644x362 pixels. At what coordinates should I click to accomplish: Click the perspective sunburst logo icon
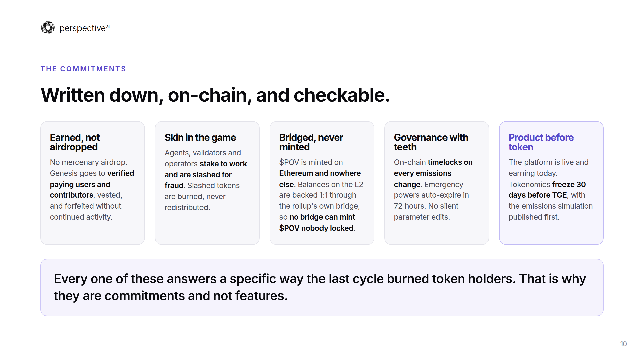[48, 28]
